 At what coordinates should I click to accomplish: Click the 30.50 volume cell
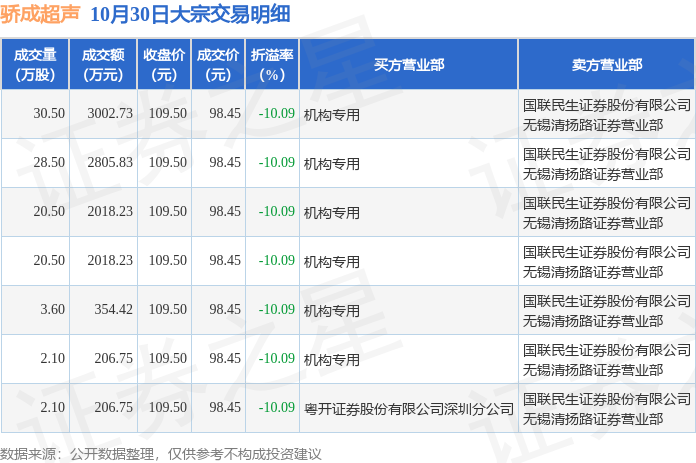(x=49, y=114)
